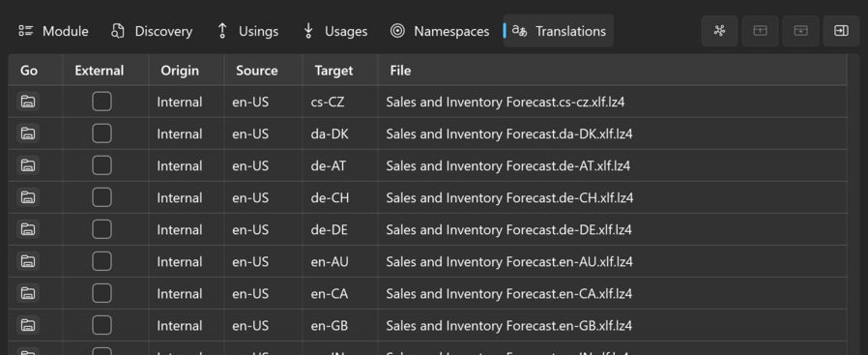Open folder for de-AT translation row
The height and width of the screenshot is (355, 868).
coord(28,165)
